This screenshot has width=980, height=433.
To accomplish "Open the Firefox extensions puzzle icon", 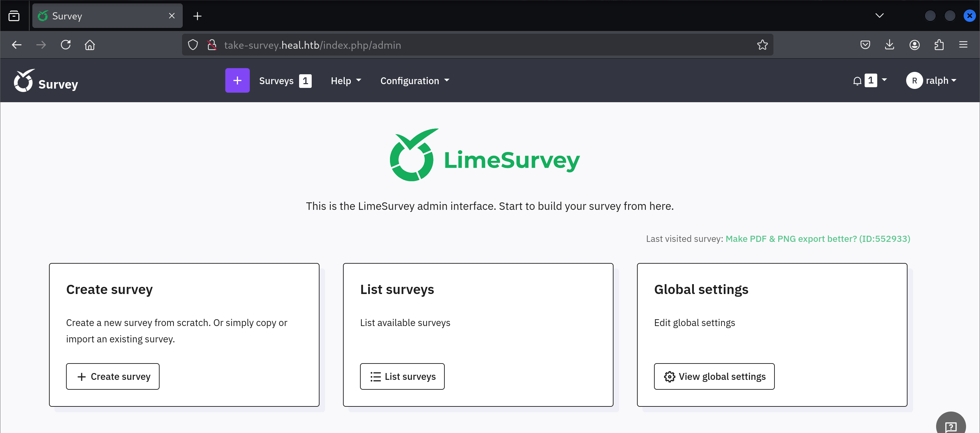I will (938, 45).
